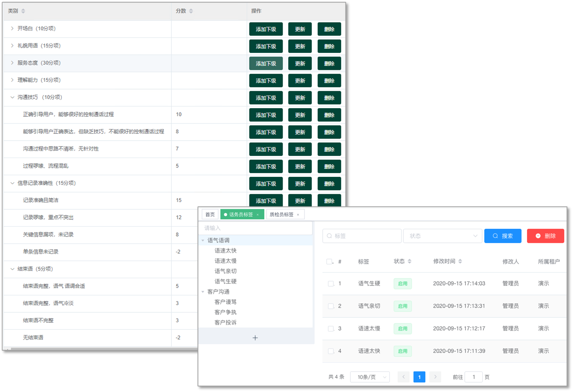Image resolution: width=573 pixels, height=392 pixels.
Task: Open the 状态 filter dropdown
Action: pyautogui.click(x=443, y=236)
